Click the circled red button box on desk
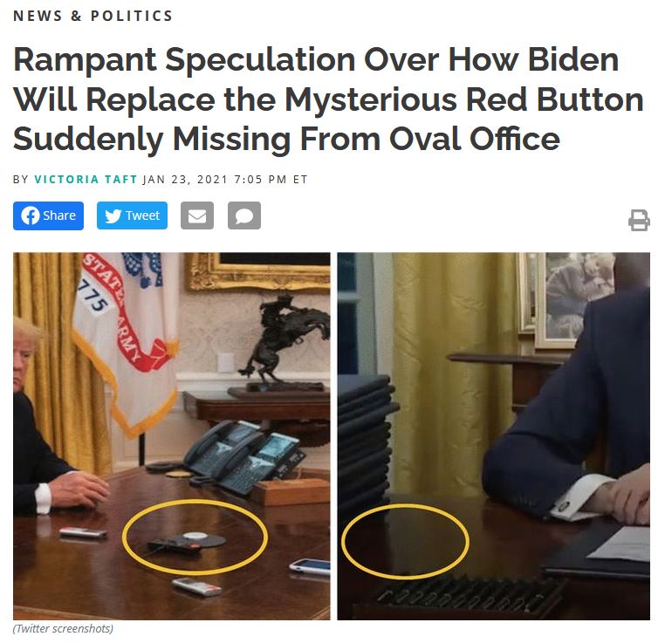This screenshot has height=643, width=672. 188,543
